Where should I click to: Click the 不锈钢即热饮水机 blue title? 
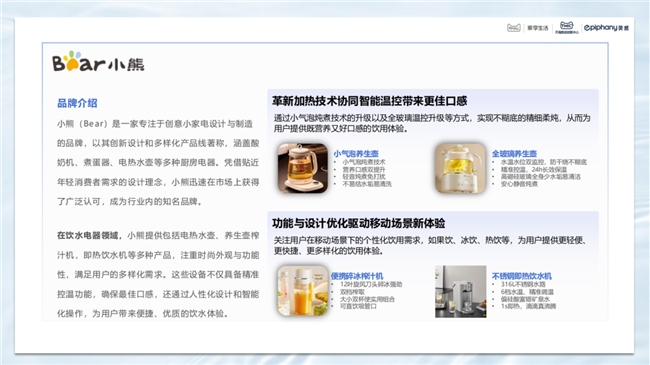point(521,276)
